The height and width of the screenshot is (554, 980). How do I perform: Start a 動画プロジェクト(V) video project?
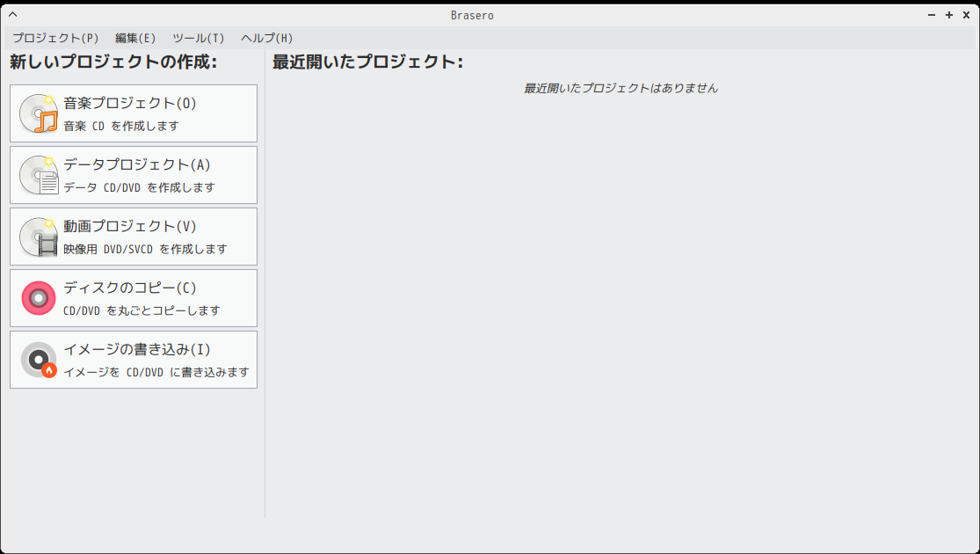click(133, 237)
